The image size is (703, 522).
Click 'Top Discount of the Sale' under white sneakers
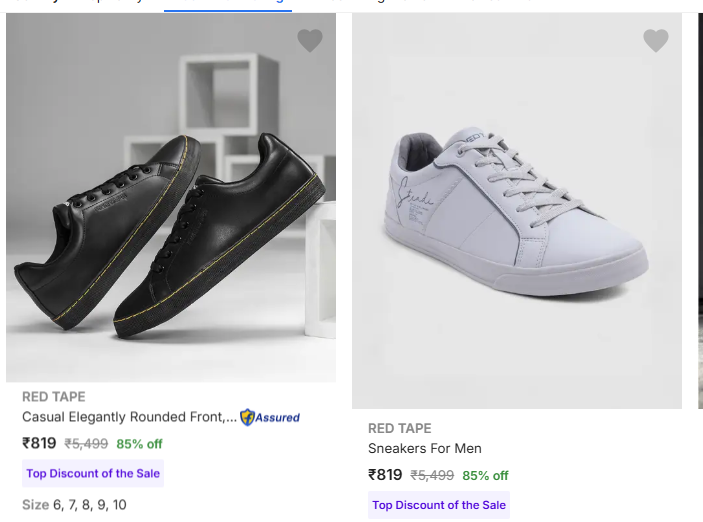pos(439,505)
